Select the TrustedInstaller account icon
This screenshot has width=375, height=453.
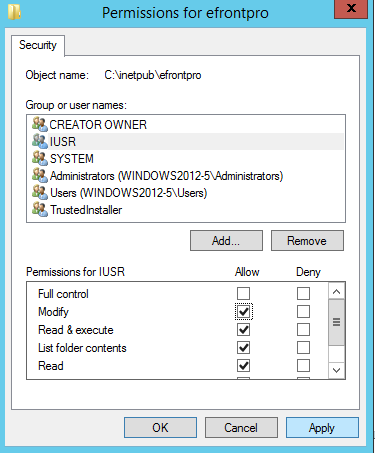(40, 209)
